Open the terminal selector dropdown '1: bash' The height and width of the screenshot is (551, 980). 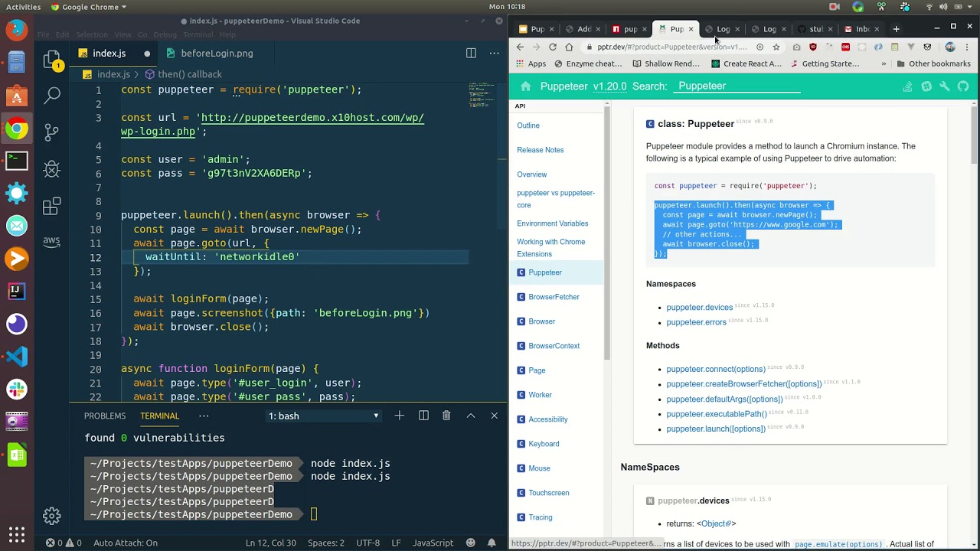coord(324,416)
